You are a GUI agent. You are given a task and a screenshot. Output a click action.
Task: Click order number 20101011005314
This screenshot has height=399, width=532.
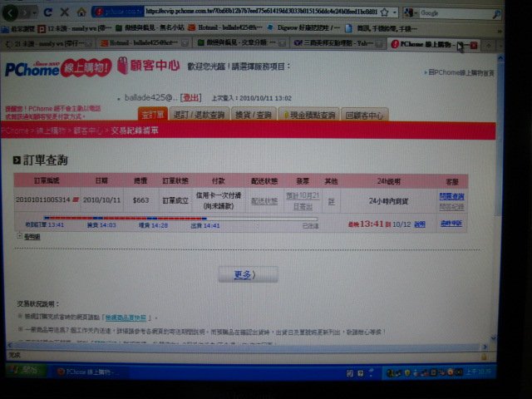click(x=42, y=199)
